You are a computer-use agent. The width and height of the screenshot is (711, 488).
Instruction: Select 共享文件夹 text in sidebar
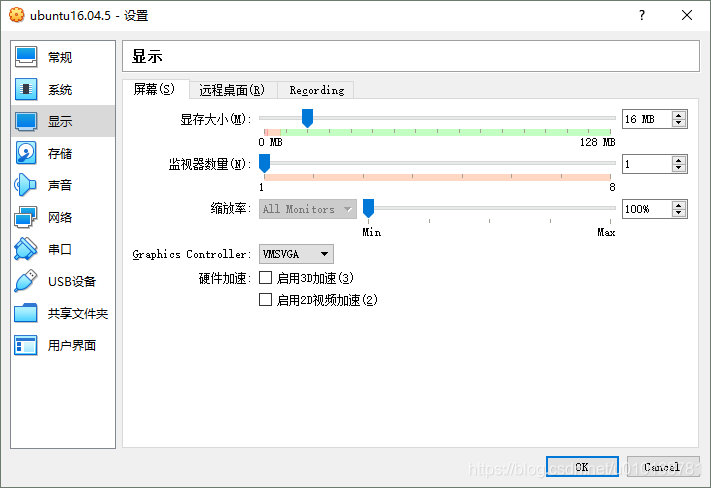point(78,313)
